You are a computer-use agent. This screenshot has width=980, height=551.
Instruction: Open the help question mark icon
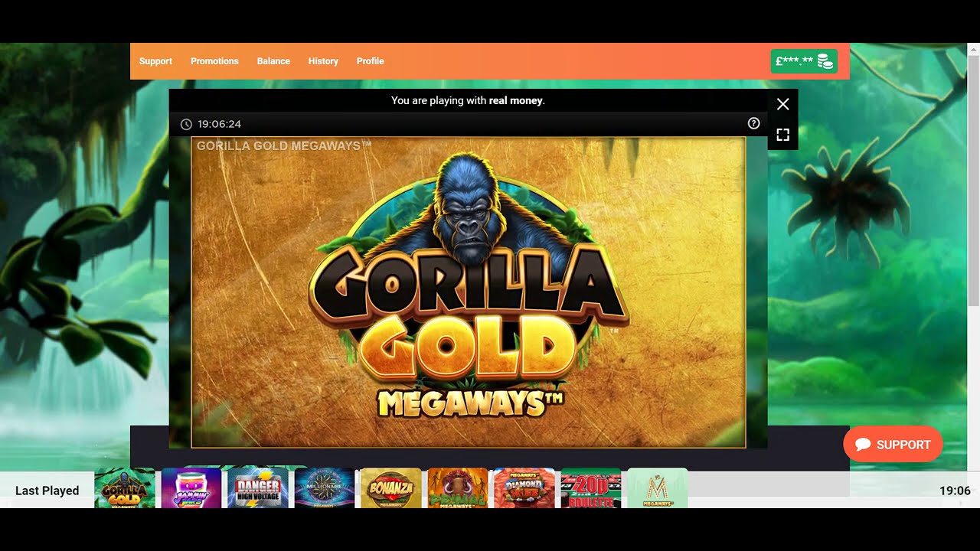click(753, 123)
